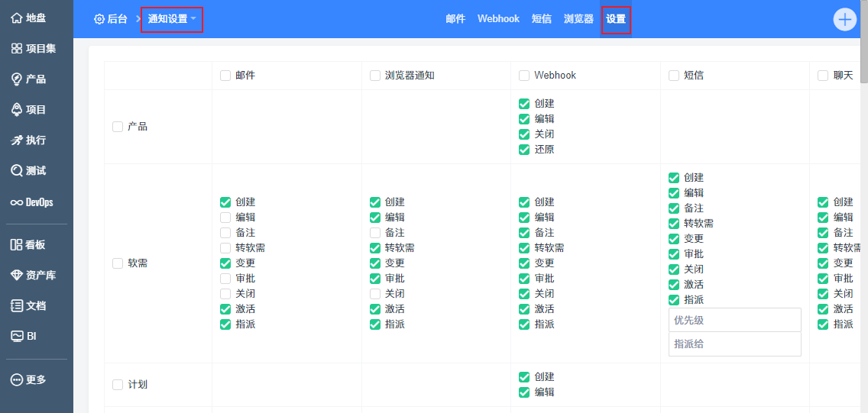
Task: Select the 执行 execution icon
Action: coord(16,140)
